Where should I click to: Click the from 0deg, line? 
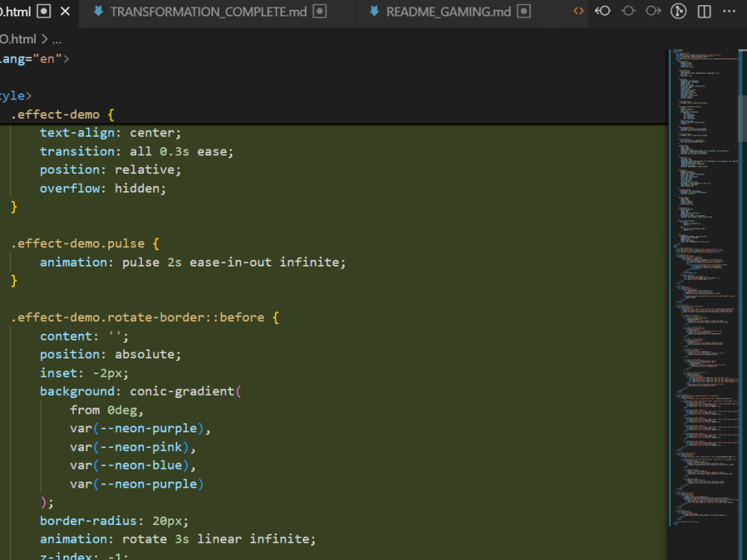107,410
